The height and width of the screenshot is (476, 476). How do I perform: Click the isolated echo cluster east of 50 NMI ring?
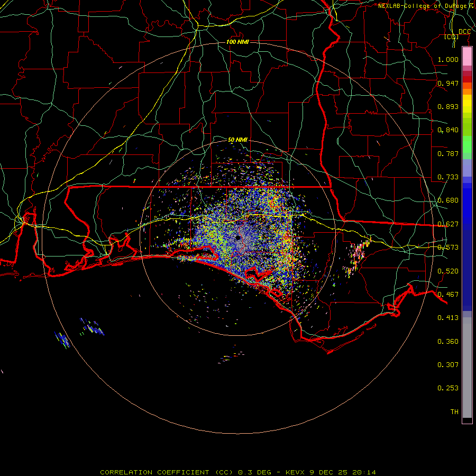click(x=356, y=258)
